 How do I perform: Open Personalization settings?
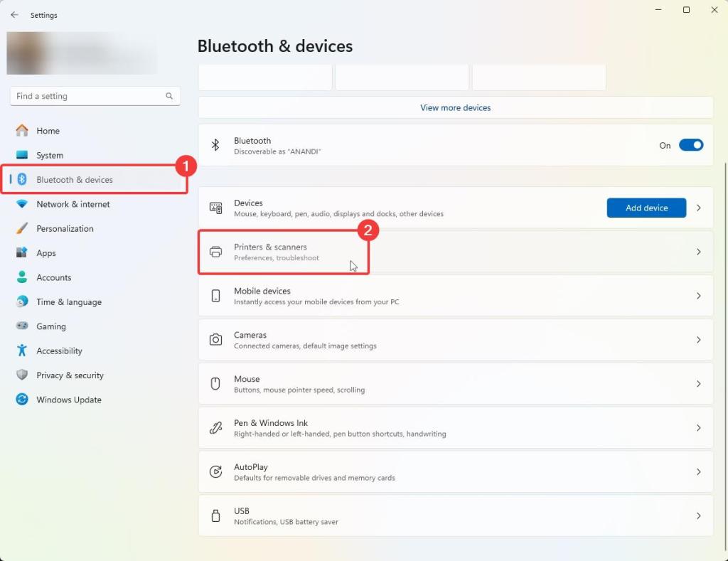pos(95,228)
